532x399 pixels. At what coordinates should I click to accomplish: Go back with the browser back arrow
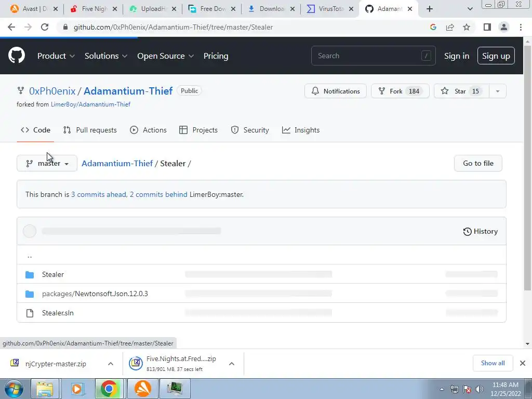(11, 27)
